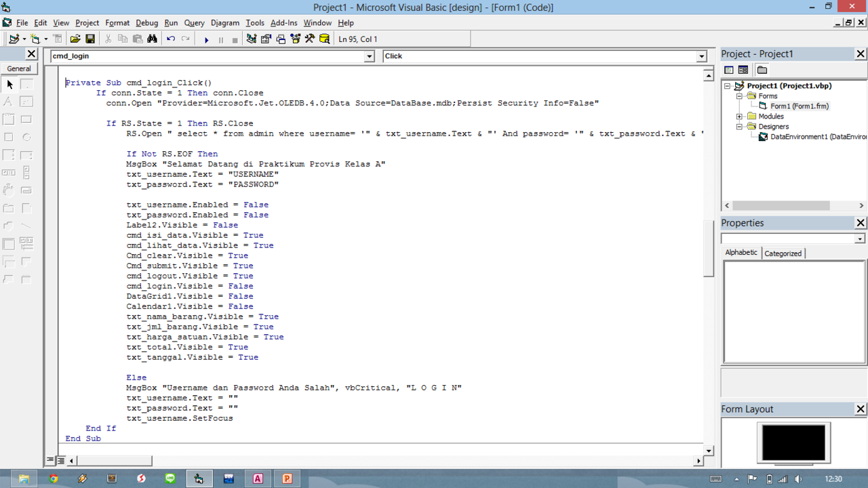Collapse the Project1 (Project1.vbp) node
868x488 pixels.
click(728, 86)
